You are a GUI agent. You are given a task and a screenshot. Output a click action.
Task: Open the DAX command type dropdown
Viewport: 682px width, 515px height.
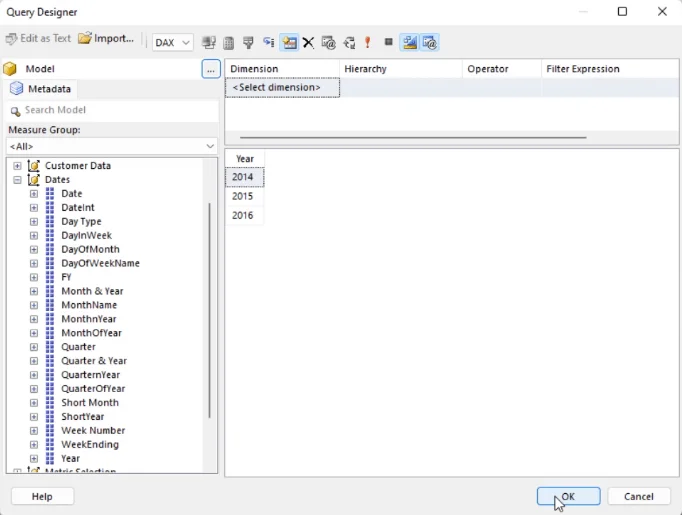173,43
